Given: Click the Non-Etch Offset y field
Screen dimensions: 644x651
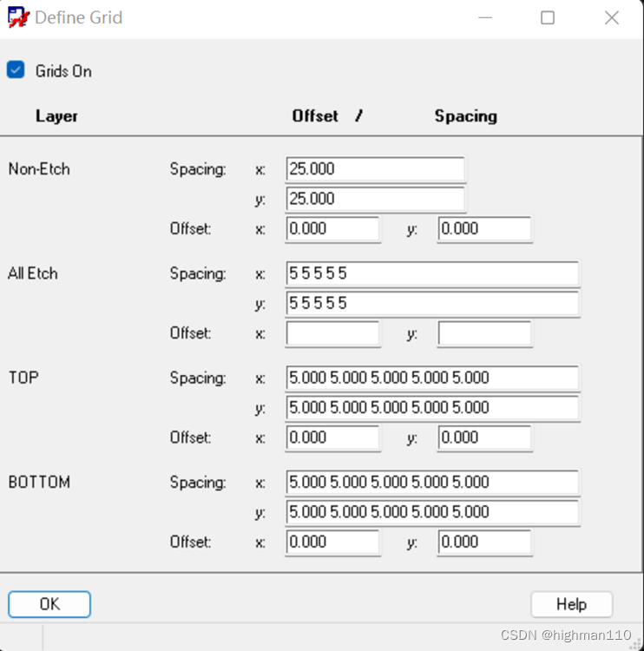Looking at the screenshot, I should click(484, 229).
